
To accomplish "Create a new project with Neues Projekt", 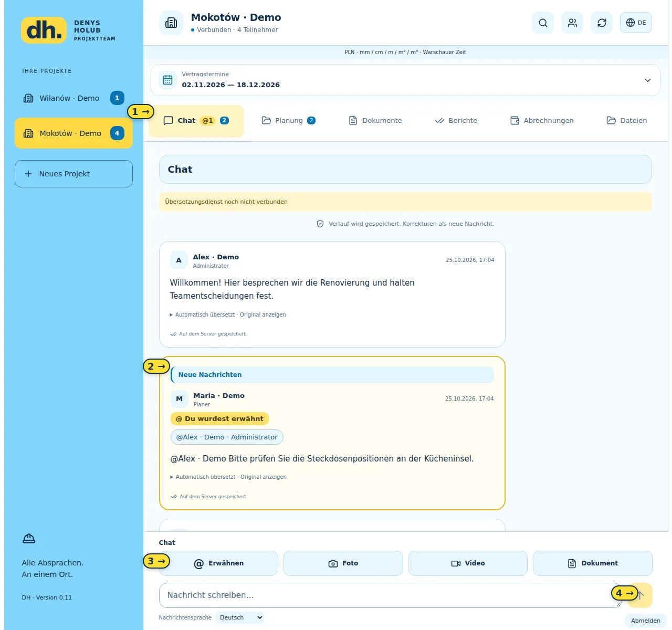I will click(73, 174).
